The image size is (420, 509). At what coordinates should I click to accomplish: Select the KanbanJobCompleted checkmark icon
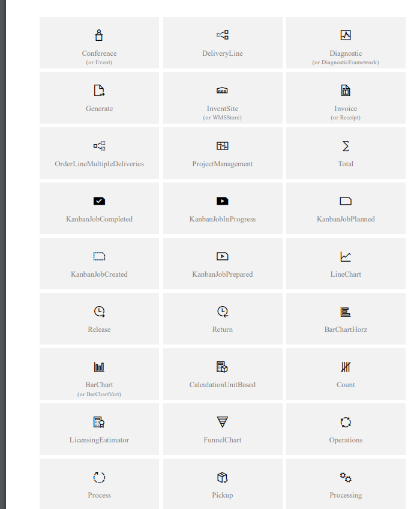coord(99,201)
